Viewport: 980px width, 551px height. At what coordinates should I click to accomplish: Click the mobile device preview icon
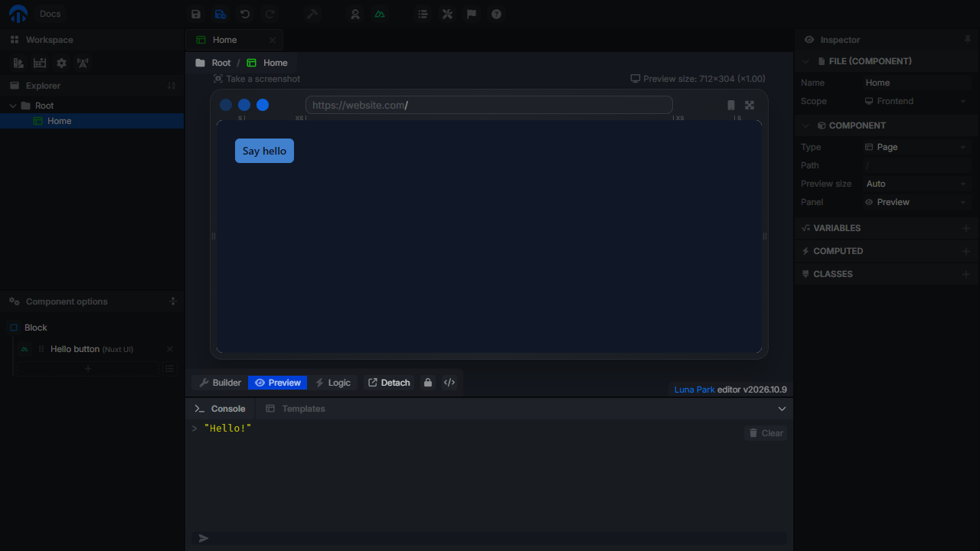click(x=731, y=106)
